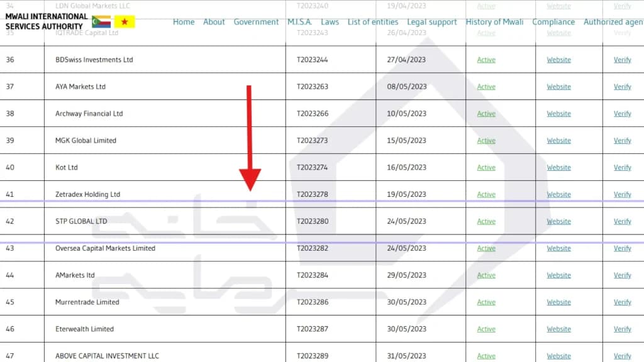Click Active status for AMarkets ltd

point(486,275)
